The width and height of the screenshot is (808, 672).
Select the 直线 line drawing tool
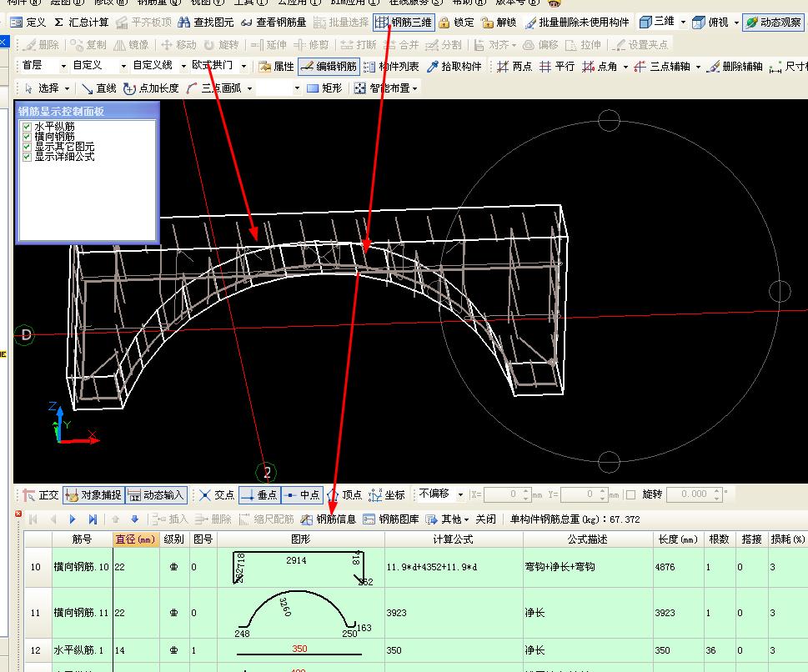[99, 88]
